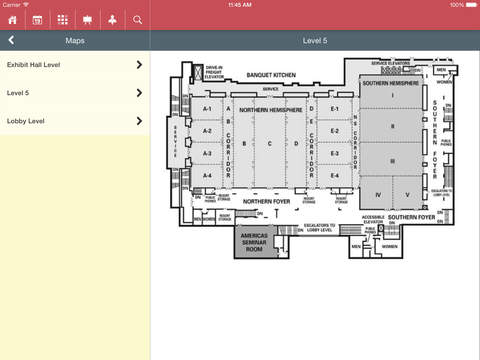This screenshot has width=480, height=360.
Task: Tap the battery indicator in status bar
Action: [471, 5]
